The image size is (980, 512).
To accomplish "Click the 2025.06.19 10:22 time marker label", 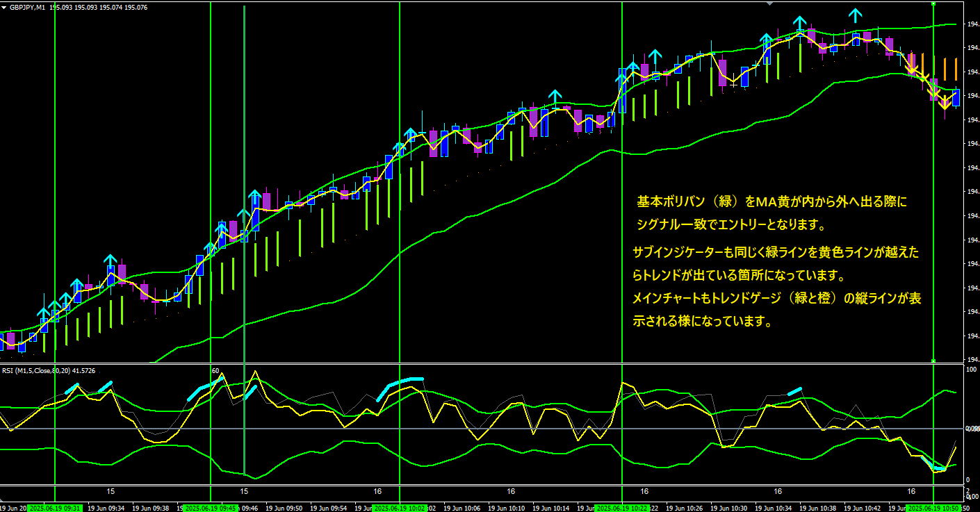I will click(622, 508).
